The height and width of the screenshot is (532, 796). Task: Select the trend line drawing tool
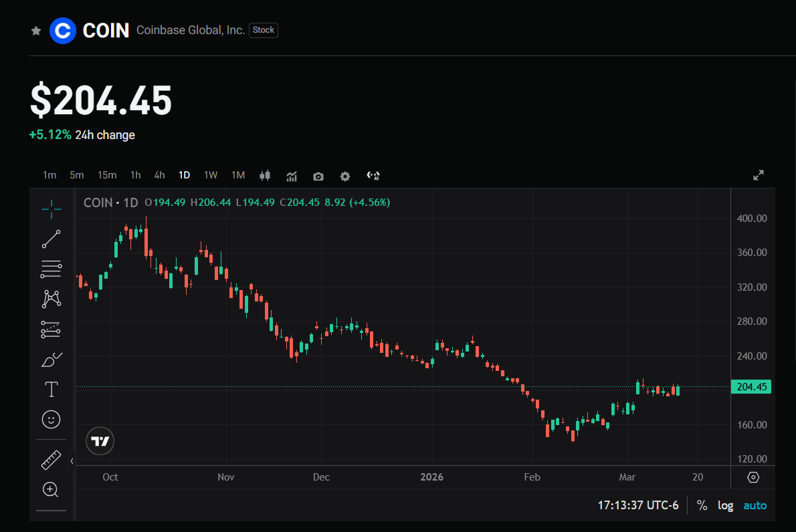(x=52, y=239)
